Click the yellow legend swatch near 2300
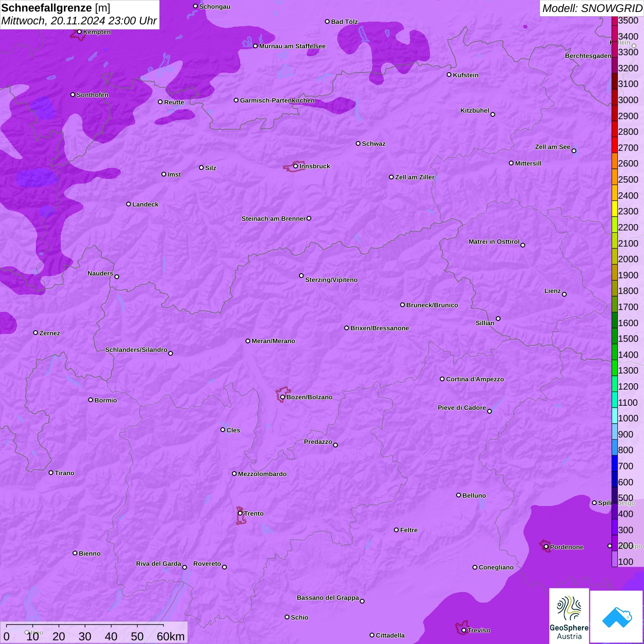 point(615,208)
